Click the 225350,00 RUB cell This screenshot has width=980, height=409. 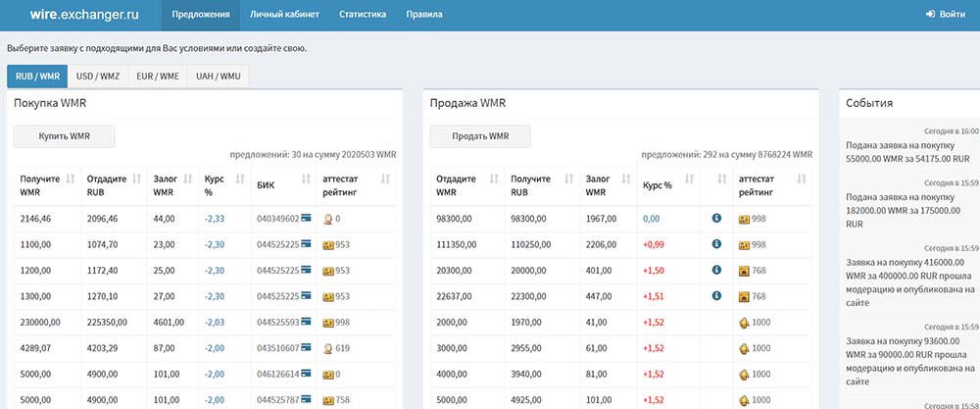pos(107,323)
